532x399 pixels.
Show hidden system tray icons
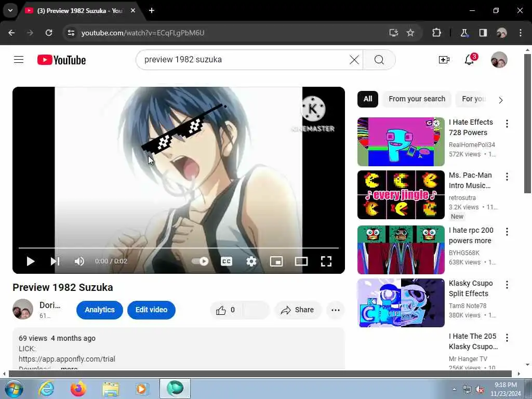pyautogui.click(x=454, y=389)
